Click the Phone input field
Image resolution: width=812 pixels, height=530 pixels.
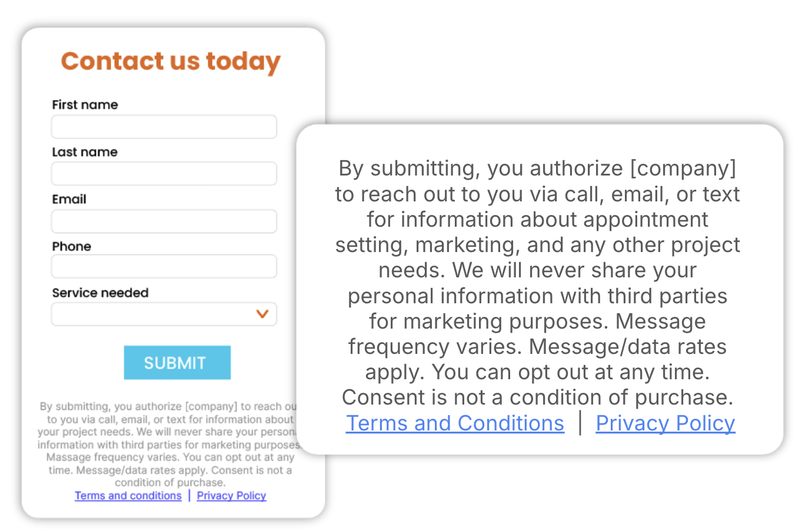[164, 266]
